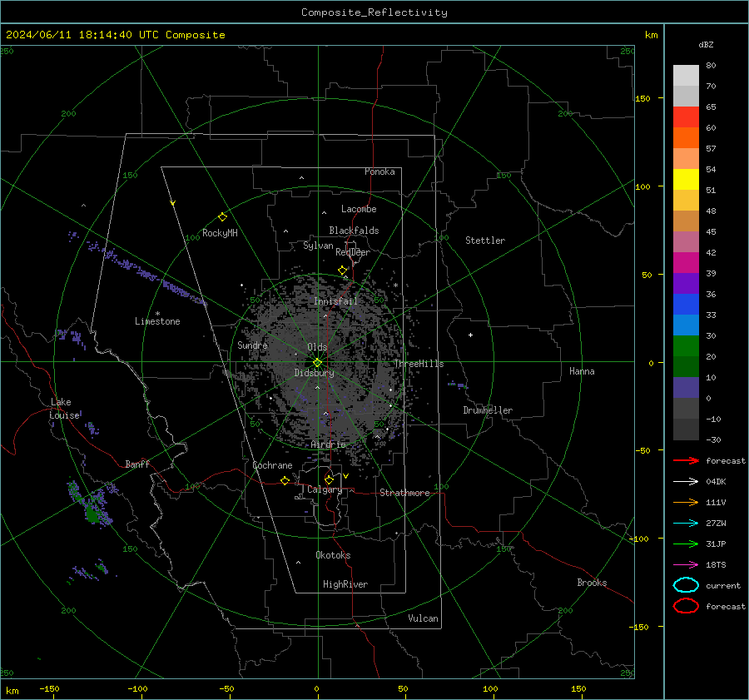Click the Hanna city label
This screenshot has height=700, width=749.
click(582, 371)
